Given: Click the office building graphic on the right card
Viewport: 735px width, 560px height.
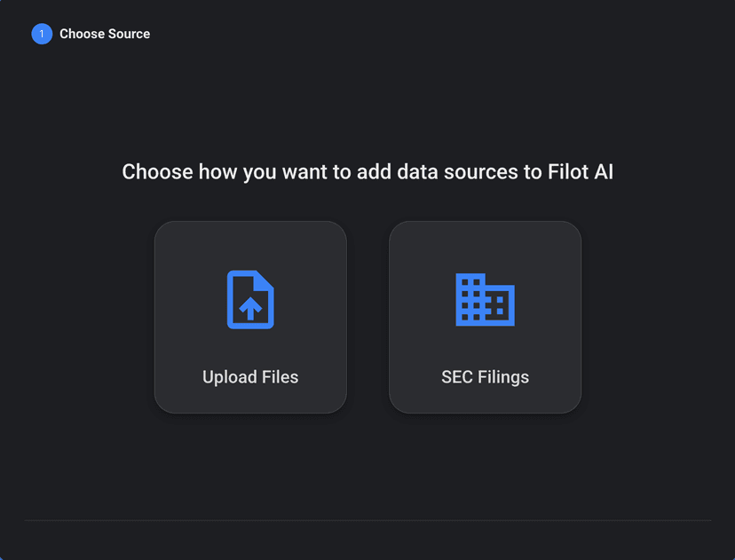Looking at the screenshot, I should coord(485,300).
